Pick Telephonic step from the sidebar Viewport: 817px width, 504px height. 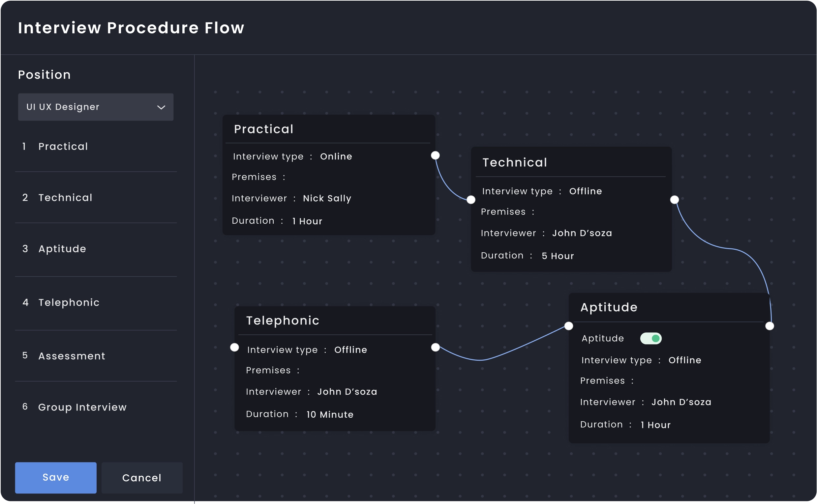(69, 303)
